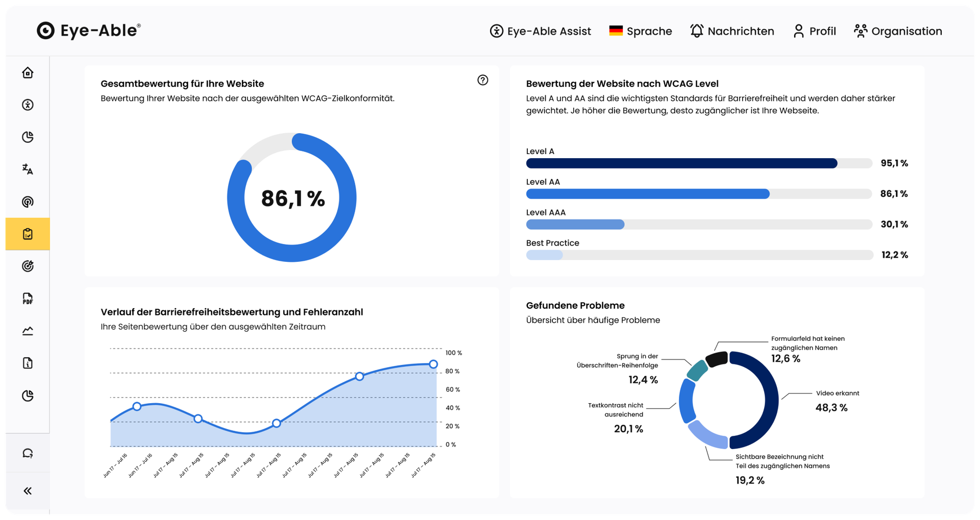Screen dimensions: 980x520
Task: Open the file info sidebar icon
Action: tap(28, 363)
